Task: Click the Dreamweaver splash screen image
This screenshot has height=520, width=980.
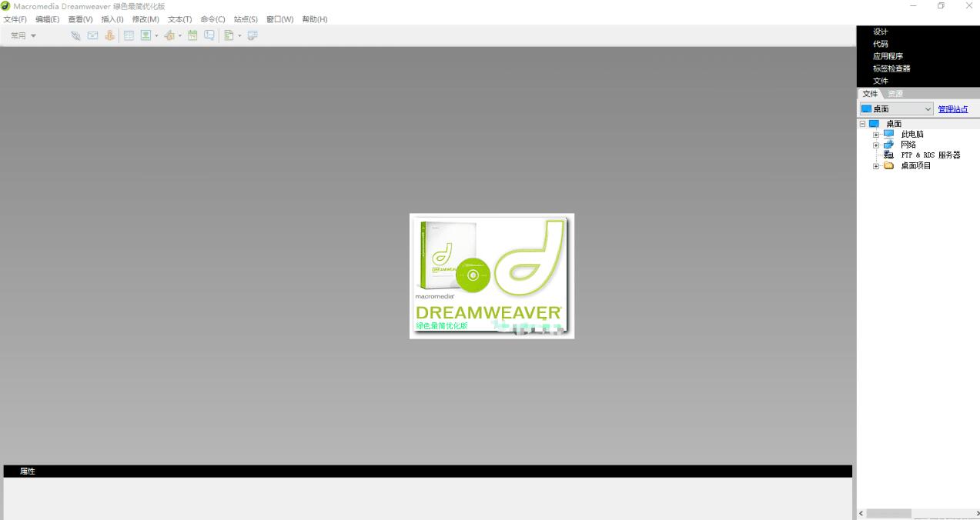Action: pos(492,275)
